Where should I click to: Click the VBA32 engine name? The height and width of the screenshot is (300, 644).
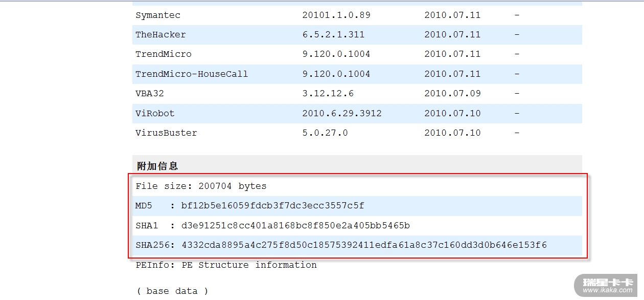click(x=150, y=94)
